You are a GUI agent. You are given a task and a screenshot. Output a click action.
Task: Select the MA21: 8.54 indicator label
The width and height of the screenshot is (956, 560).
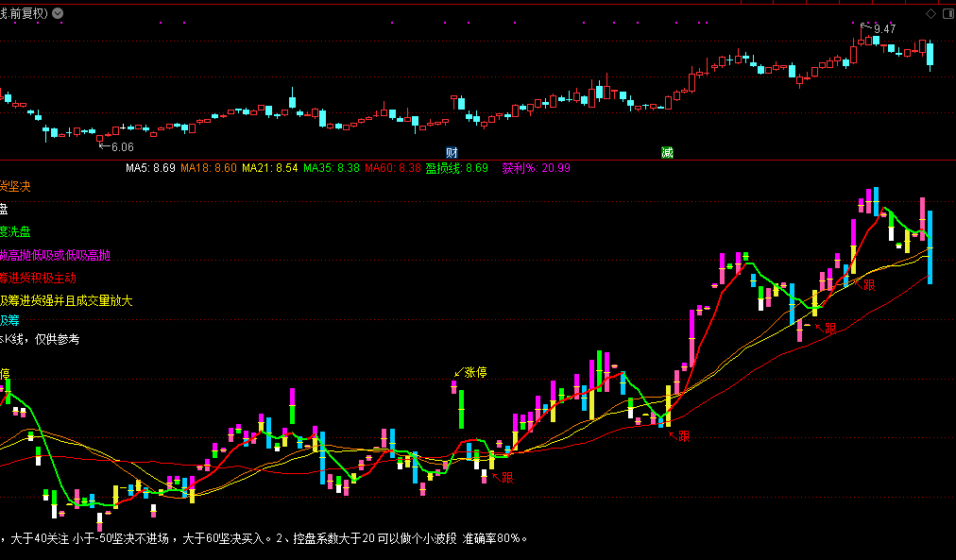point(270,168)
